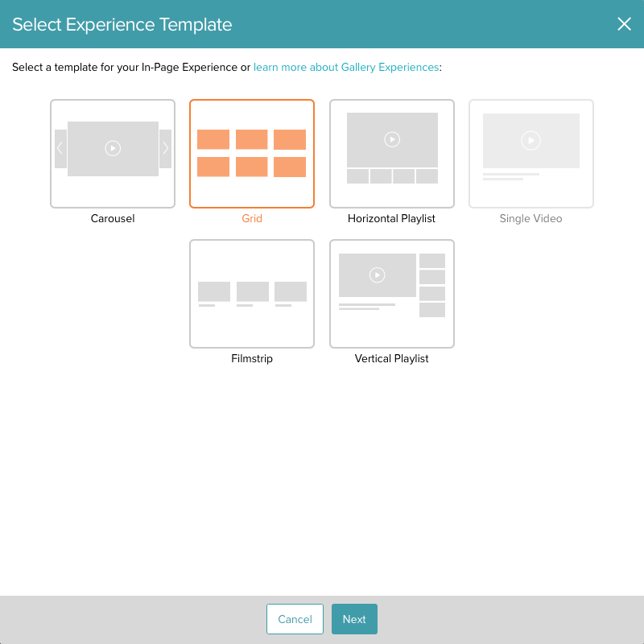Screen dimensions: 644x644
Task: Click the left chevron in Carousel preview
Action: click(60, 148)
